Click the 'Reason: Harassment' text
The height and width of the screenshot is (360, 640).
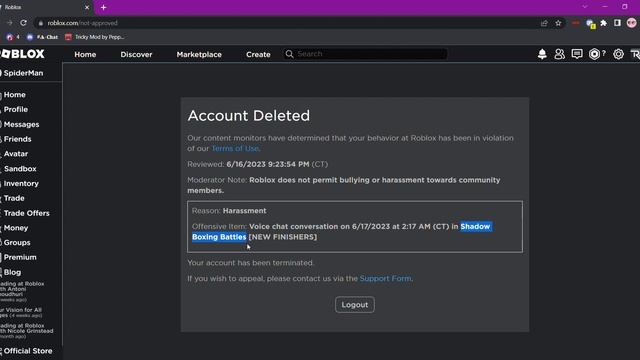pos(229,211)
